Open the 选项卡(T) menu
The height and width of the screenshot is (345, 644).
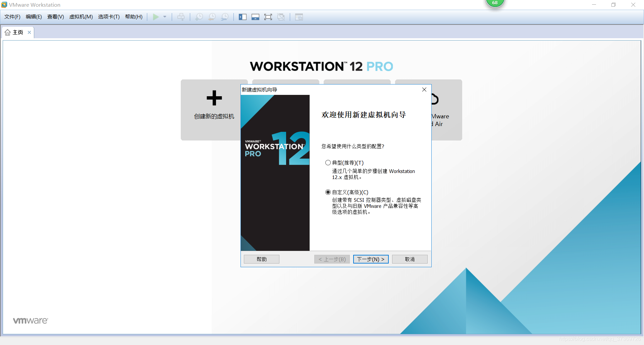pyautogui.click(x=109, y=17)
